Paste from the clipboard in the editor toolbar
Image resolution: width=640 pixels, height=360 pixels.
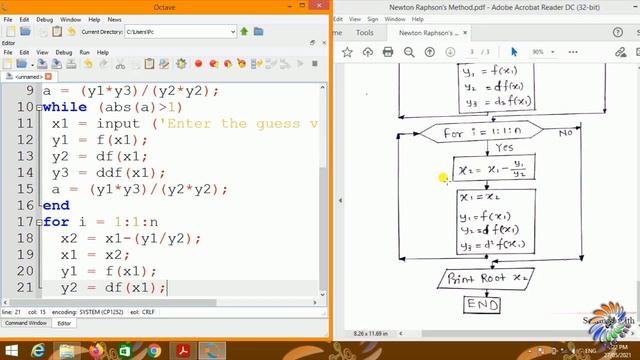tap(149, 64)
